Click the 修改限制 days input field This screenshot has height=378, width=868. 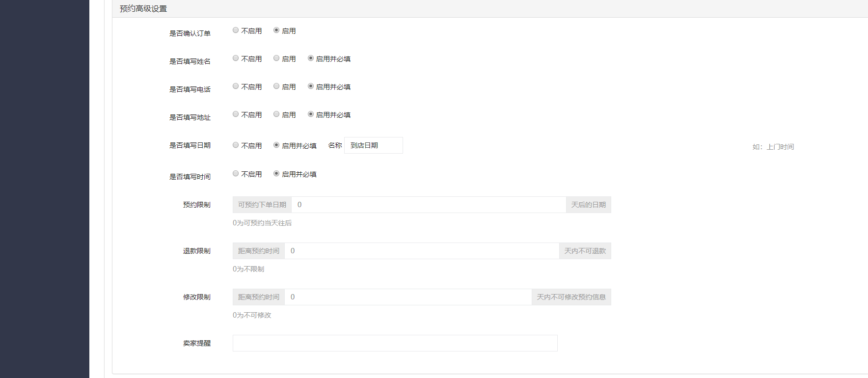(408, 297)
